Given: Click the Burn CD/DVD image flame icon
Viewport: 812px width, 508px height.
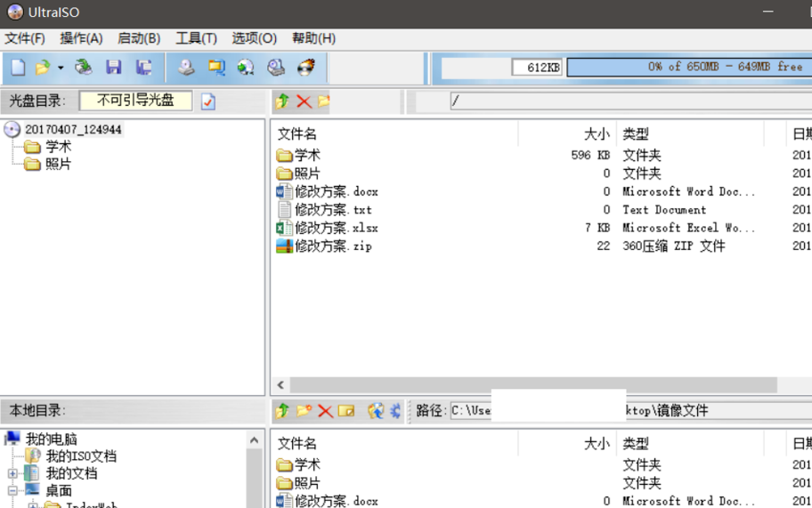Looking at the screenshot, I should tap(305, 68).
